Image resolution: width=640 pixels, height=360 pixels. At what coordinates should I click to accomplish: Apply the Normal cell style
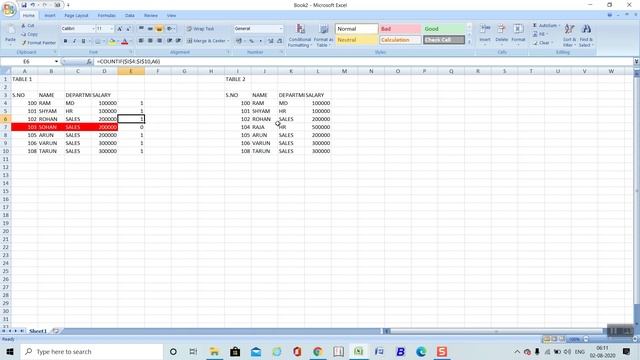click(356, 29)
